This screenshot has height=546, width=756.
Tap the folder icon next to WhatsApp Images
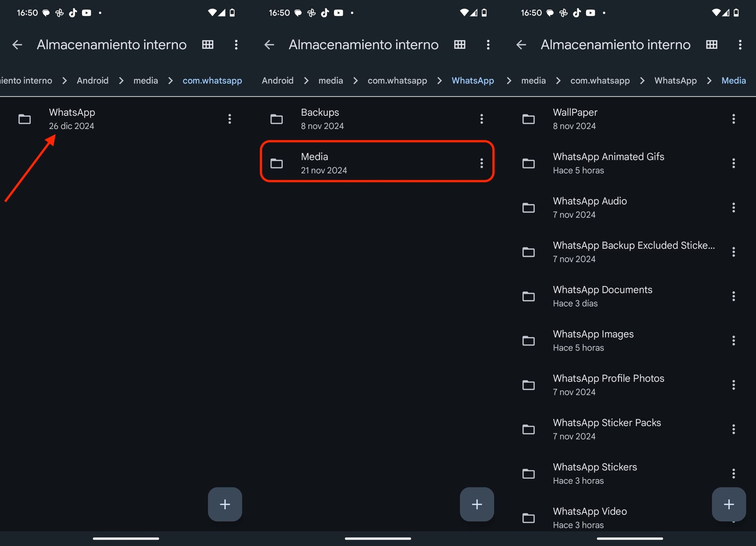(x=528, y=340)
